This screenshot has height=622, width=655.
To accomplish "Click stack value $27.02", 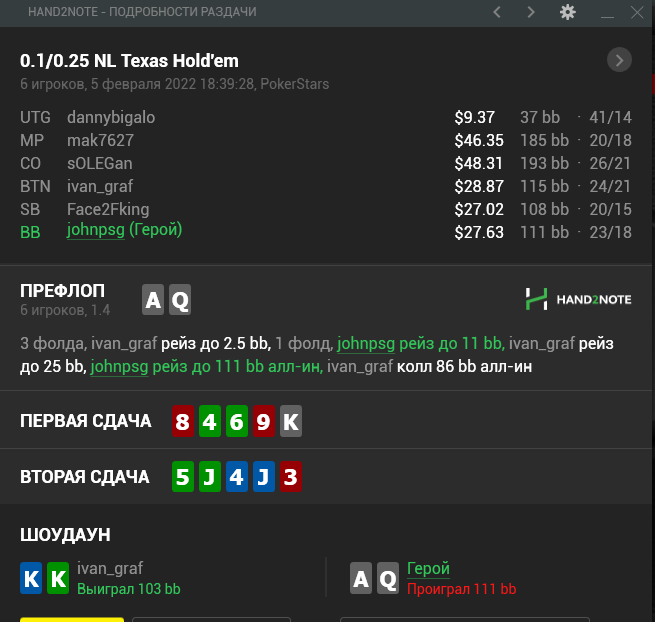I will [x=479, y=209].
